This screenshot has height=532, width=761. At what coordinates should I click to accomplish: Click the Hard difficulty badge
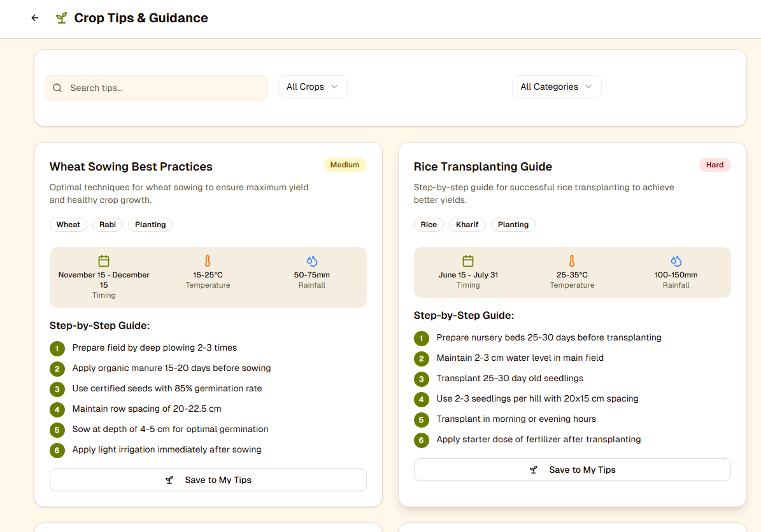click(715, 165)
